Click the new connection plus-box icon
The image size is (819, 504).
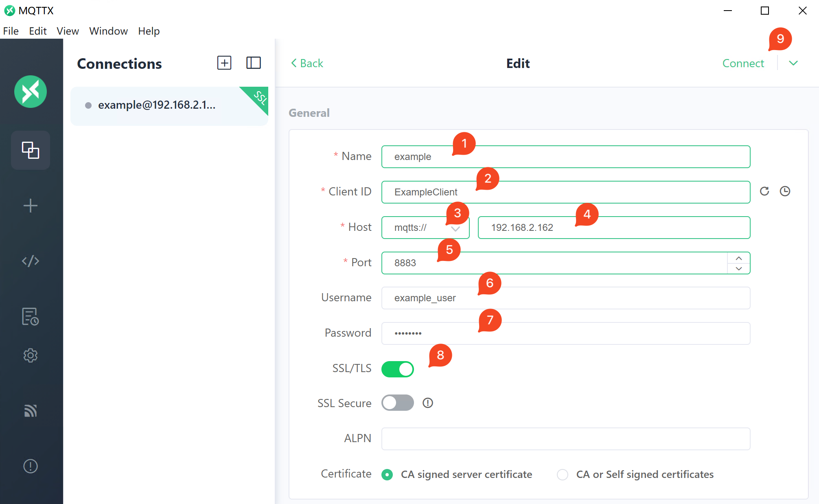coord(224,63)
